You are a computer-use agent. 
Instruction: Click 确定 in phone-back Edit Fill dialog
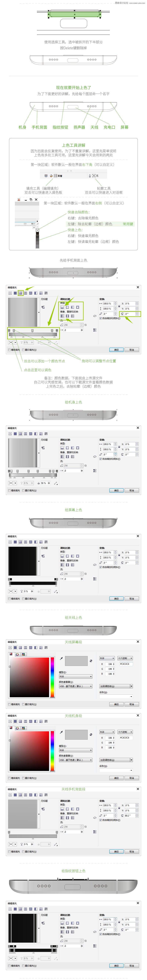click(117, 350)
